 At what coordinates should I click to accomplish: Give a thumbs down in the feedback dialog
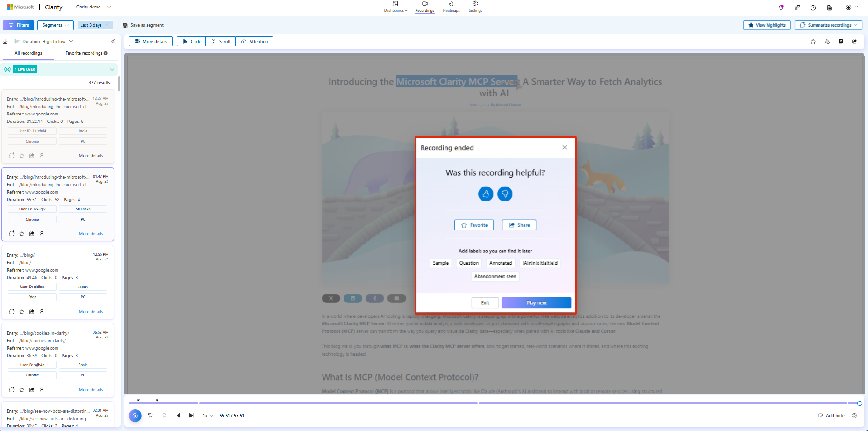click(x=505, y=194)
